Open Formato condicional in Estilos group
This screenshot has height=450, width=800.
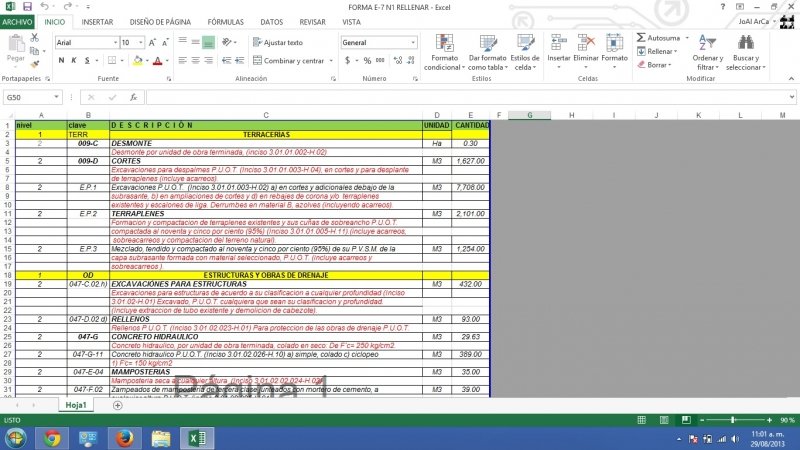click(x=444, y=50)
